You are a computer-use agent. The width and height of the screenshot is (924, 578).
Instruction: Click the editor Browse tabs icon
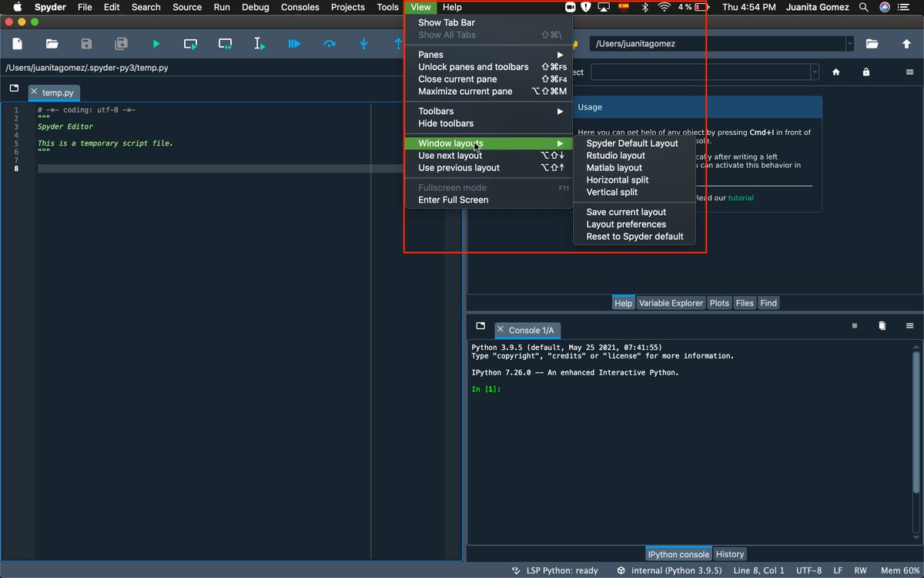click(14, 89)
